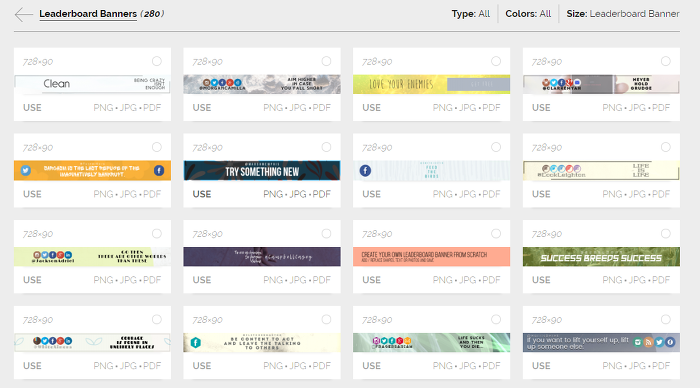Select radio circle on Success Breeds Success card

coord(666,234)
